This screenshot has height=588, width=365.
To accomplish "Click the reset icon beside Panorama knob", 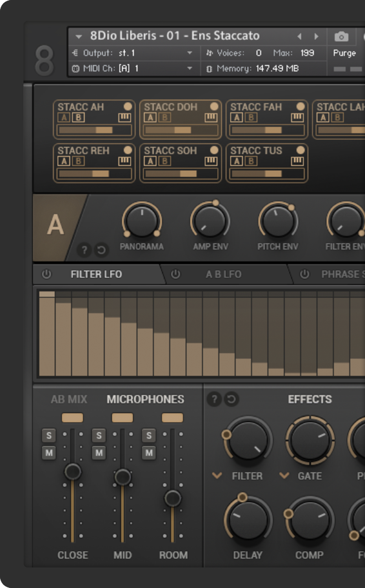I will tap(101, 250).
